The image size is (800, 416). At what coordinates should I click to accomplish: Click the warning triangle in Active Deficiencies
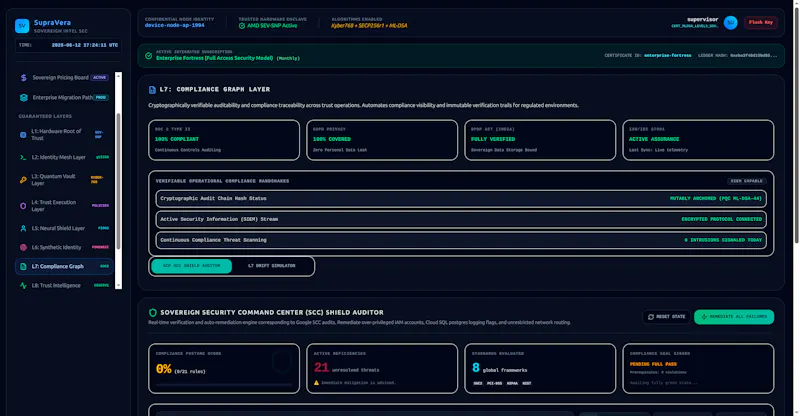[316, 382]
